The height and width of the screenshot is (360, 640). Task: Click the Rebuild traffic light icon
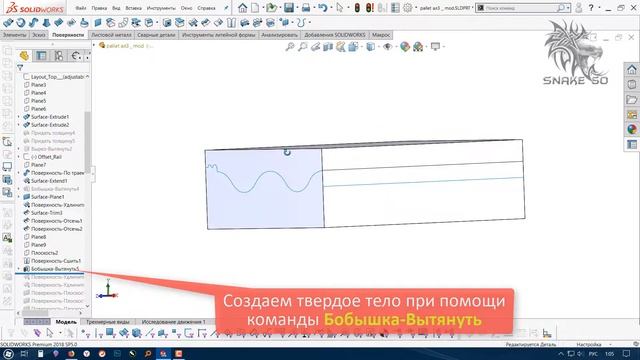click(357, 8)
